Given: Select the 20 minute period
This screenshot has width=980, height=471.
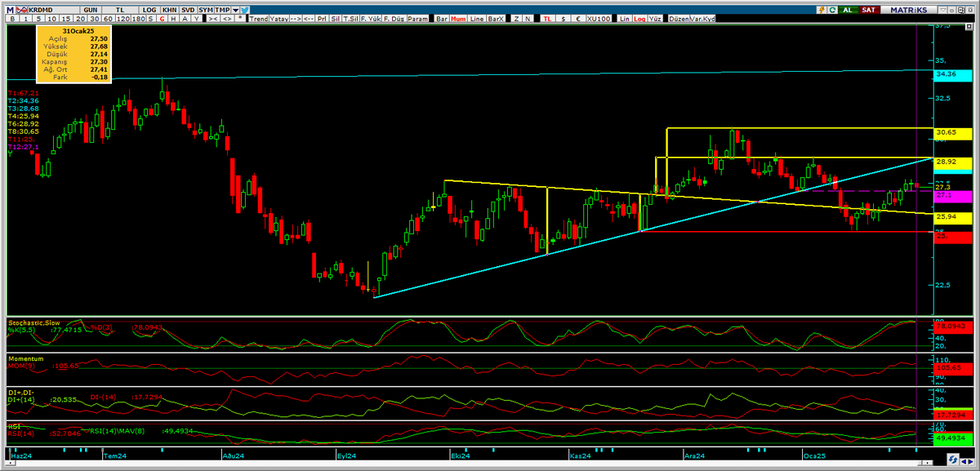Looking at the screenshot, I should coord(81,18).
